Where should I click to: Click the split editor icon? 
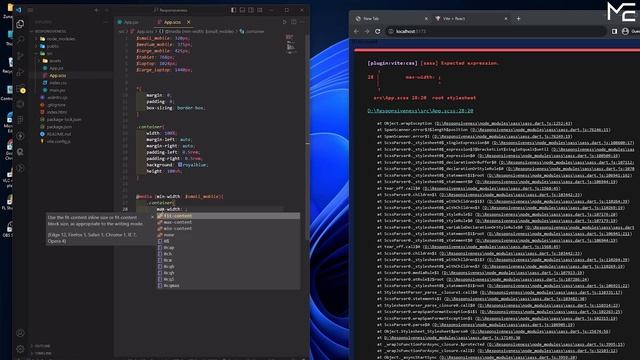pos(293,22)
